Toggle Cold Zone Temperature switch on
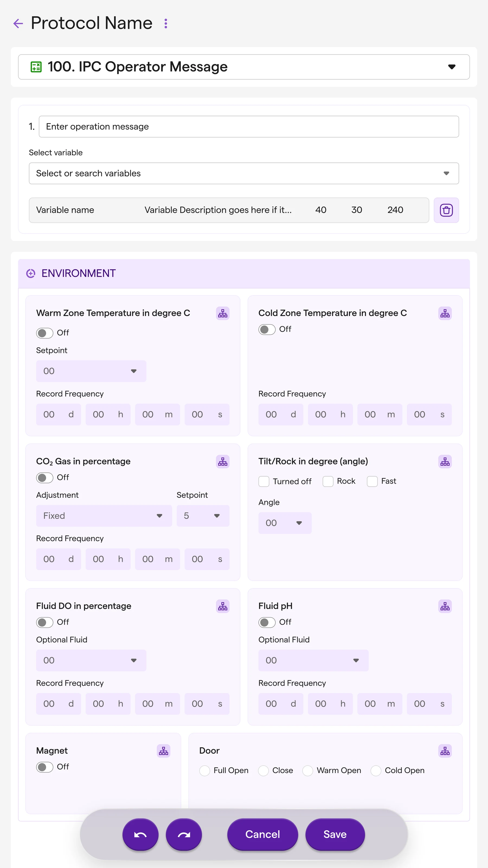This screenshot has width=488, height=868. click(267, 329)
